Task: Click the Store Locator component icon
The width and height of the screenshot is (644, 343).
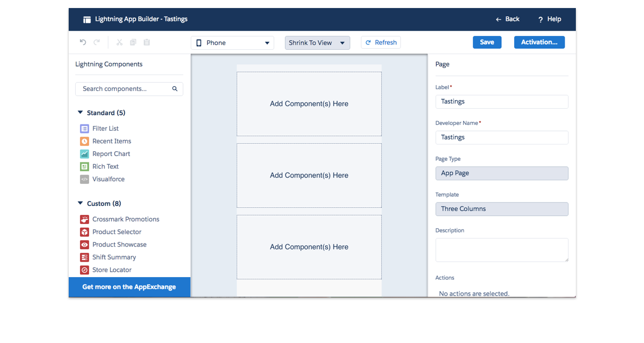Action: [x=84, y=270]
